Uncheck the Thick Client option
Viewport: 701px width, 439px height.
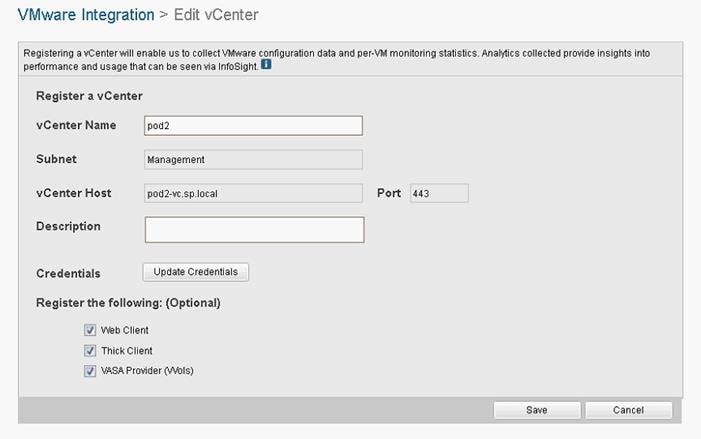point(90,350)
